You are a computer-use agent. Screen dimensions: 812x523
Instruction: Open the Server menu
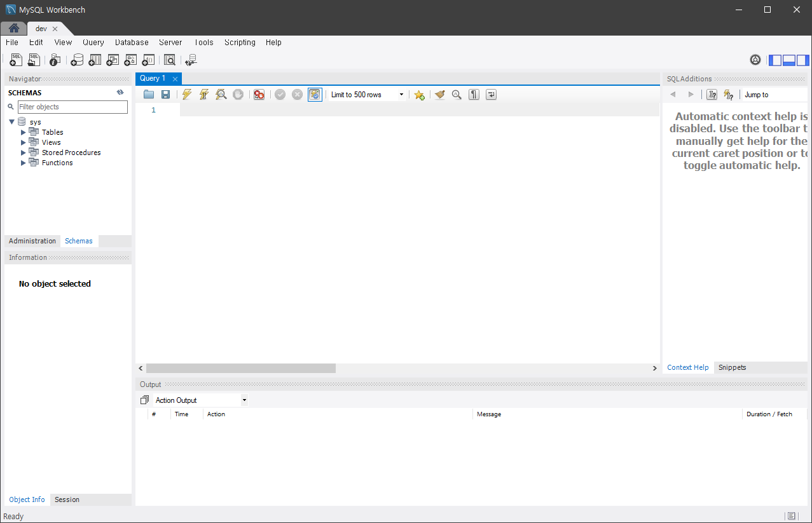click(170, 43)
